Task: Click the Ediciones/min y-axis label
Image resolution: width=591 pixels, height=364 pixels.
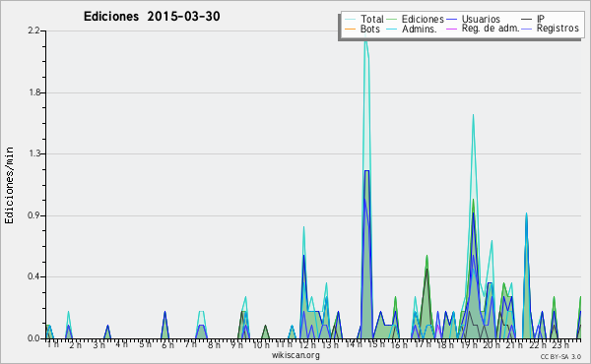Action: (9, 186)
